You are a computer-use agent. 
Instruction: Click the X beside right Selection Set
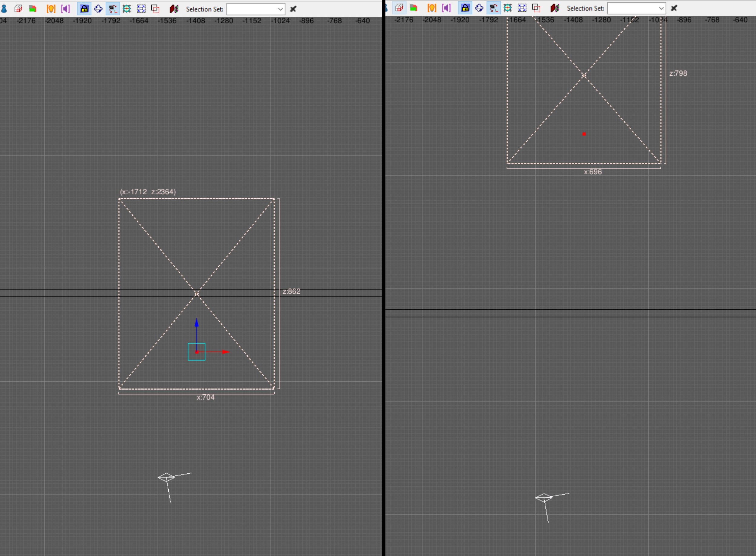pos(674,8)
